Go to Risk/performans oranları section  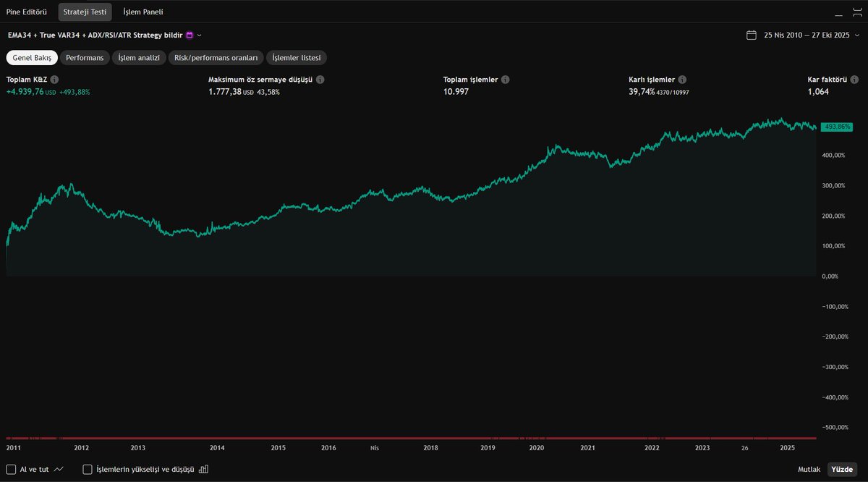click(216, 58)
